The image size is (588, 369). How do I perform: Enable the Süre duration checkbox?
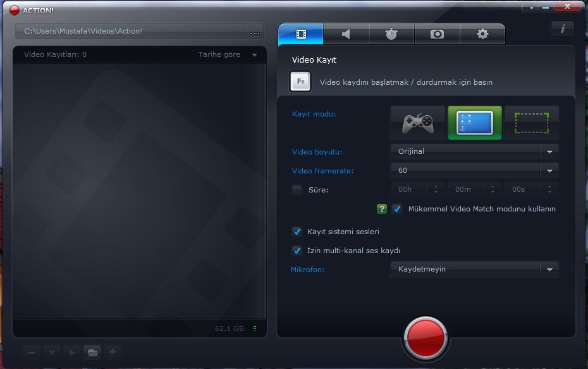tap(297, 190)
